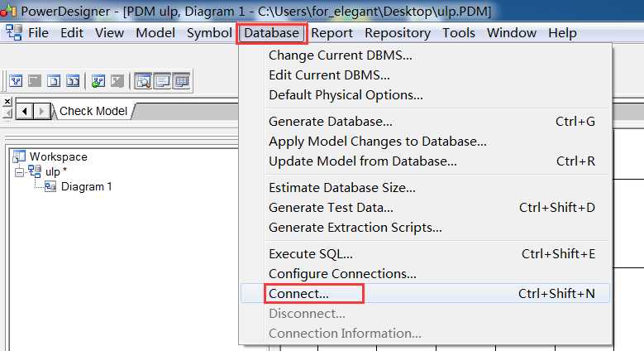Image resolution: width=644 pixels, height=351 pixels.
Task: Open the Repository menu
Action: coord(398,33)
